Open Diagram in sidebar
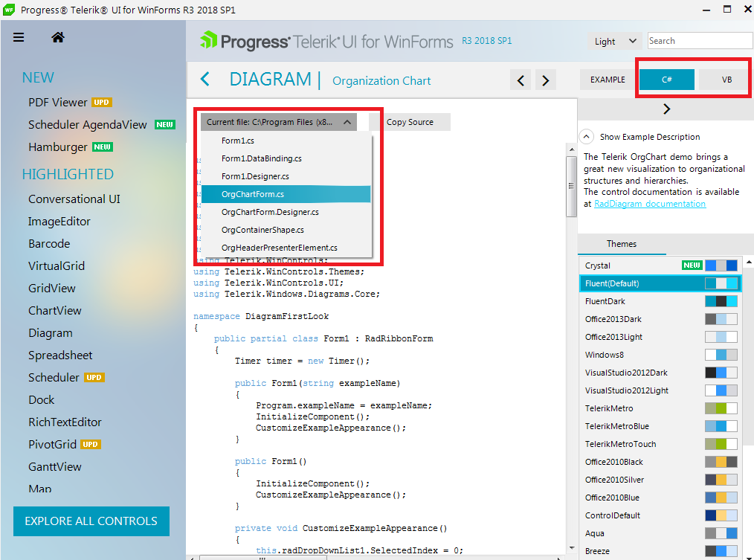This screenshot has height=560, width=754. [51, 333]
